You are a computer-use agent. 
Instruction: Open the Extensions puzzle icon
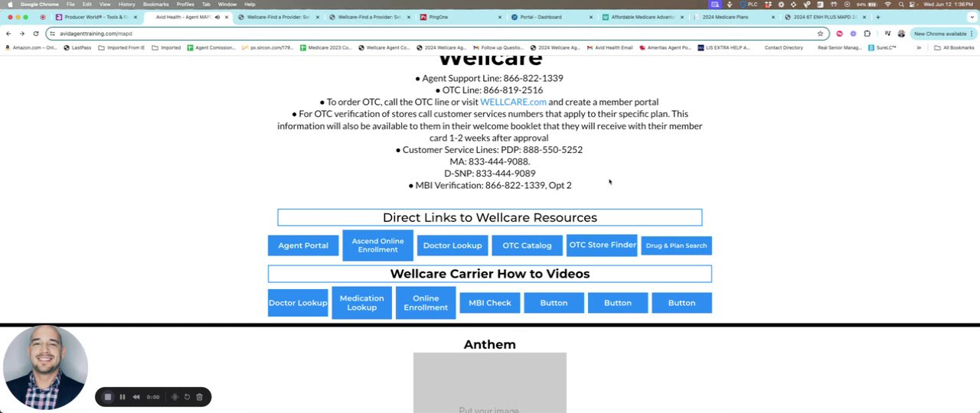pyautogui.click(x=867, y=34)
